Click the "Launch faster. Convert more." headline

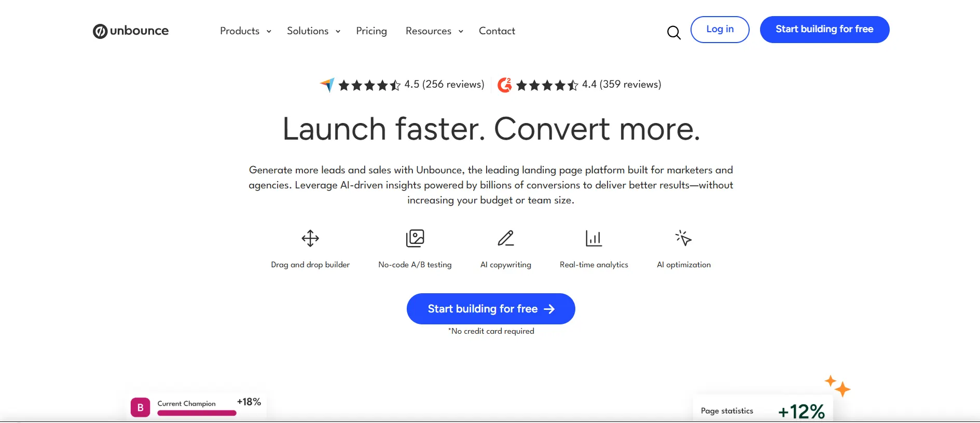pos(491,129)
